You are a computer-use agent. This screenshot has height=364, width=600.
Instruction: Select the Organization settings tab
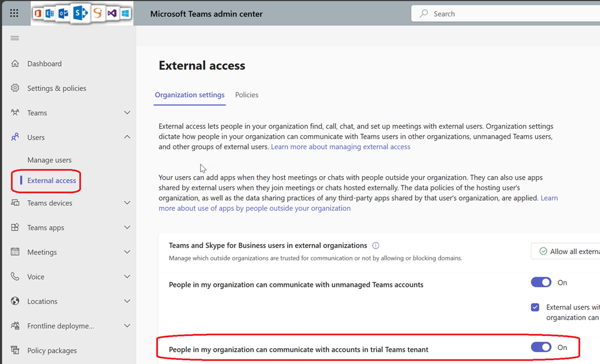point(190,95)
